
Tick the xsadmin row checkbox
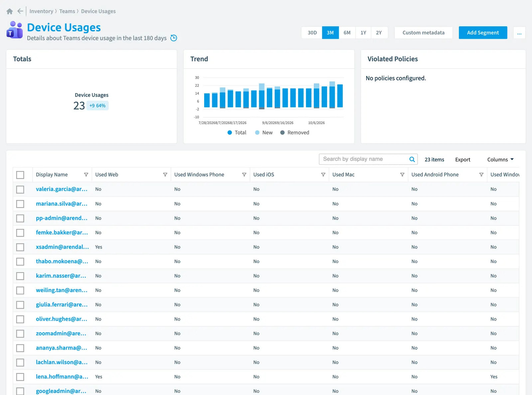tap(20, 247)
